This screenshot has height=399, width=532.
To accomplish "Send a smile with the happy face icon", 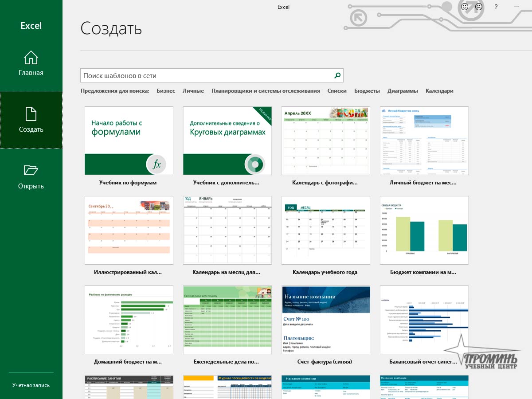I will pyautogui.click(x=465, y=7).
